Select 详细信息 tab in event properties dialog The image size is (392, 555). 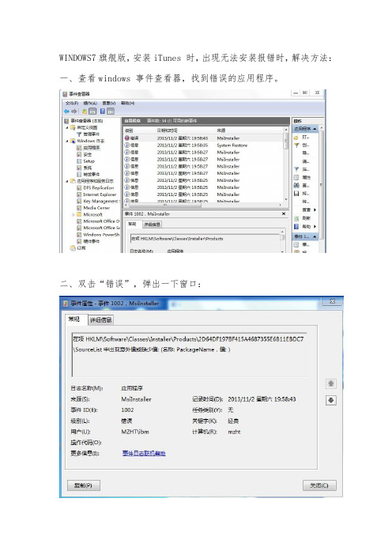coord(101,320)
